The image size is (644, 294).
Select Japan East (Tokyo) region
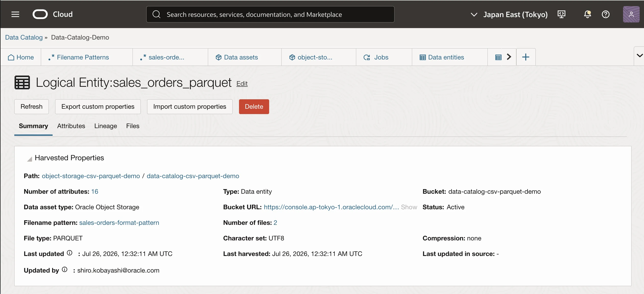coord(515,15)
